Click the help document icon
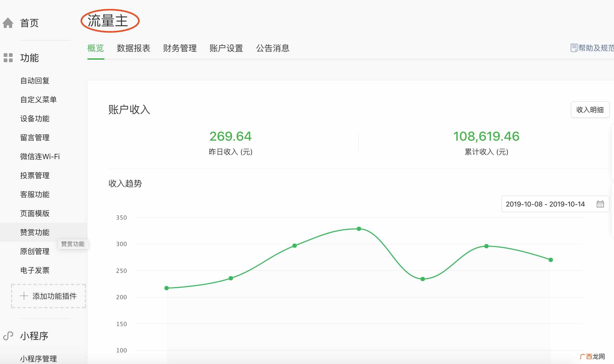Image resolution: width=614 pixels, height=364 pixels. [x=574, y=48]
